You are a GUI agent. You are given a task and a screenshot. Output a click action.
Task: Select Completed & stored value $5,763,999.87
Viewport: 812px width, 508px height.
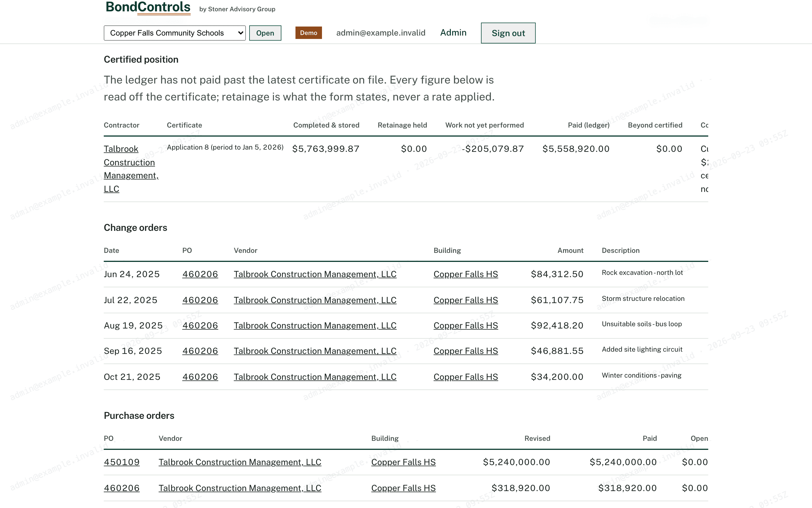tap(325, 148)
